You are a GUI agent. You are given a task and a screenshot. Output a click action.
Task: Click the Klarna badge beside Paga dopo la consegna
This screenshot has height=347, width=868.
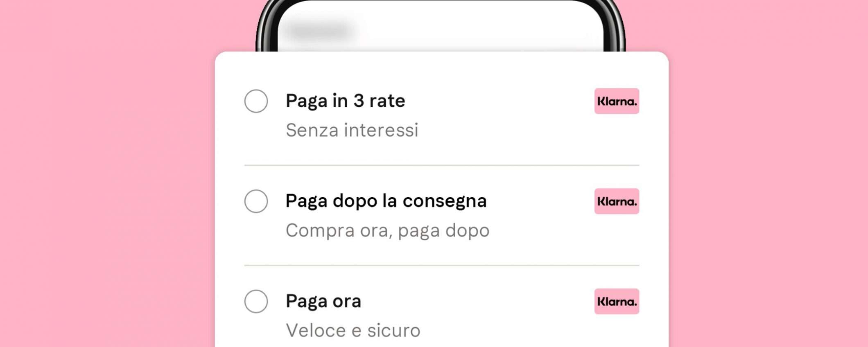tap(617, 201)
